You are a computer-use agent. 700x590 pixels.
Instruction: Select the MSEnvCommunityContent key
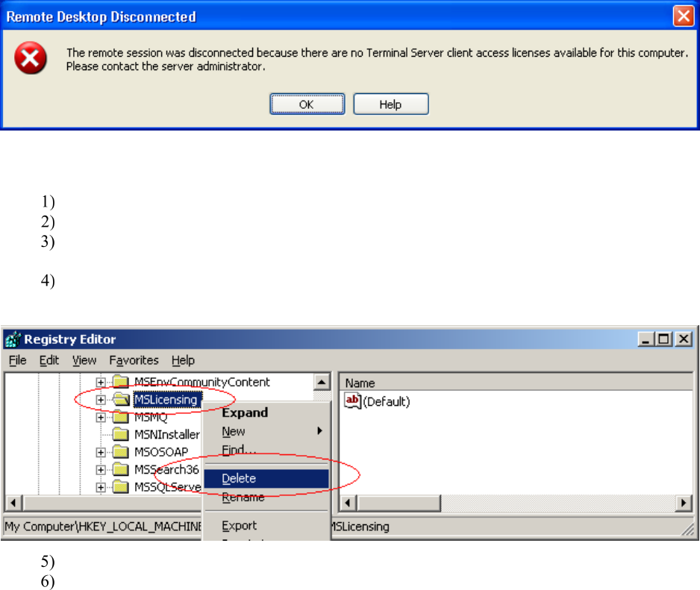pos(201,382)
